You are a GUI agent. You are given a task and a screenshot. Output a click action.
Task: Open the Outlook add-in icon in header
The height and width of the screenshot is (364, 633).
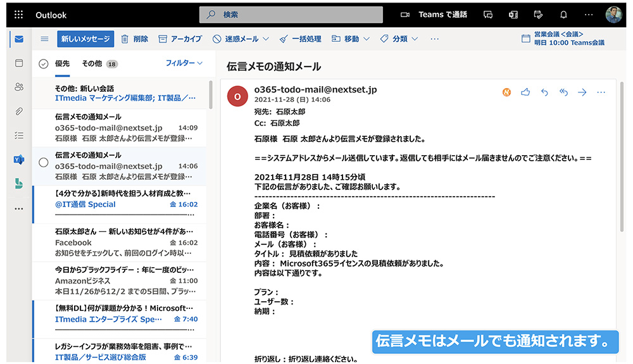tap(513, 15)
